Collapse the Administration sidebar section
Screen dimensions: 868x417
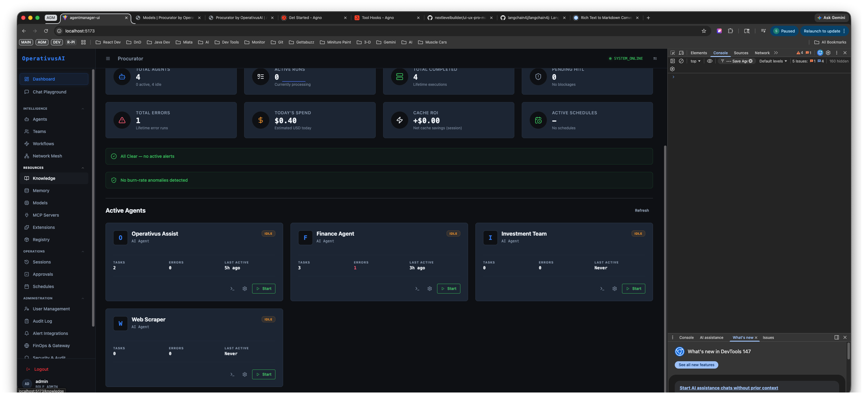[x=83, y=298]
